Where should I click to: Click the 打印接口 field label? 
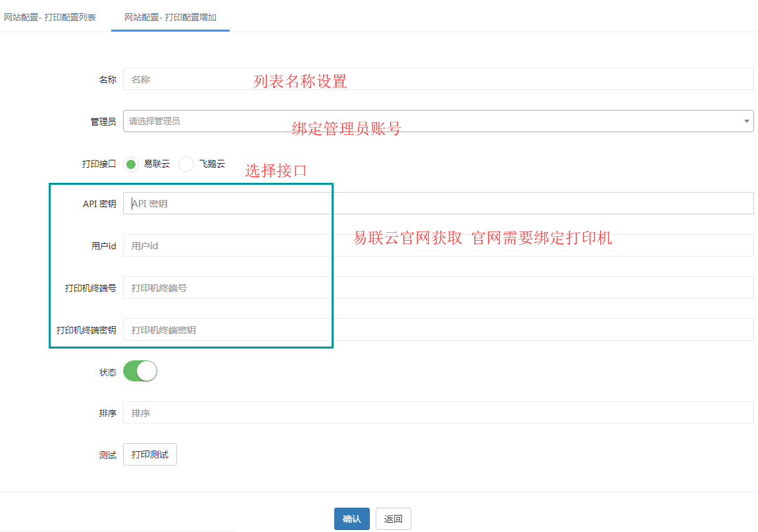[x=99, y=164]
